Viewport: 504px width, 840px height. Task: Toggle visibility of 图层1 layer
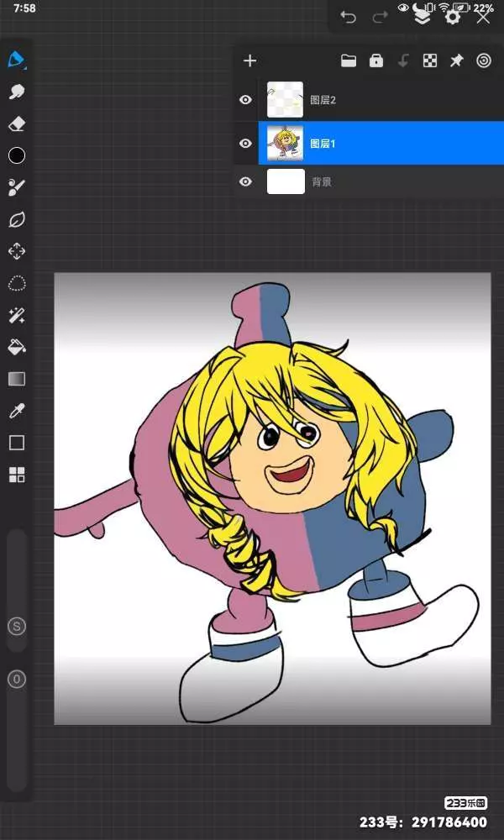245,144
